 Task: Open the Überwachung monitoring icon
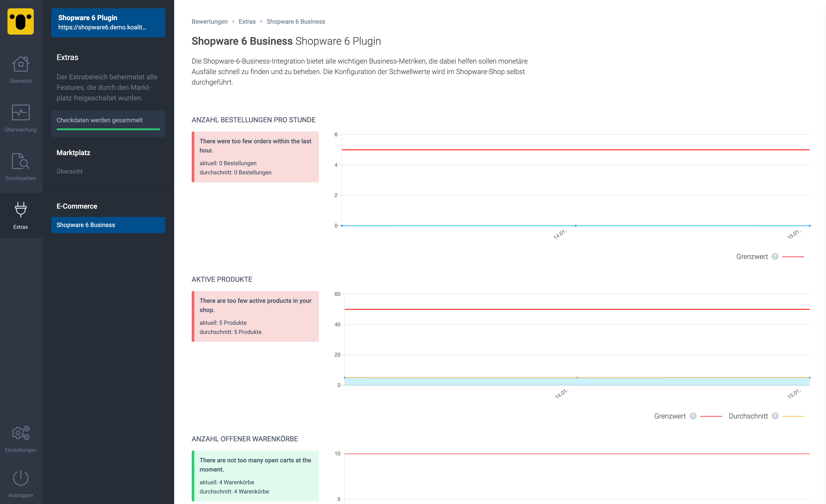click(x=20, y=112)
